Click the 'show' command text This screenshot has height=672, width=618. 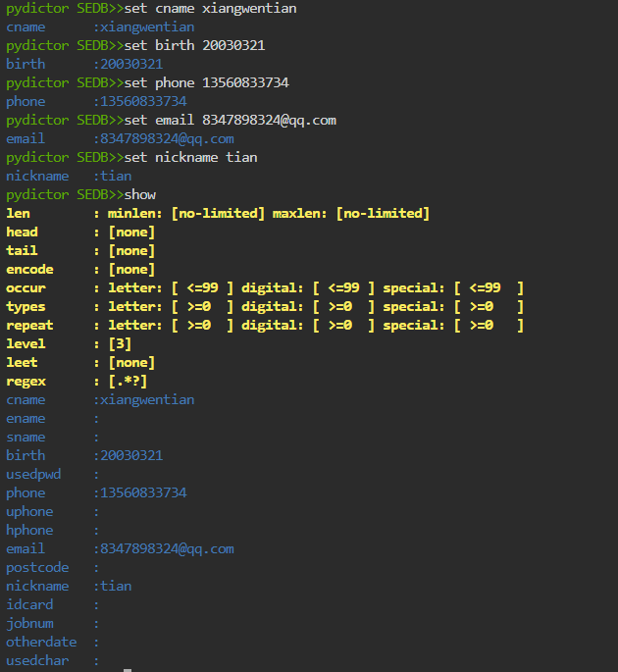click(139, 194)
